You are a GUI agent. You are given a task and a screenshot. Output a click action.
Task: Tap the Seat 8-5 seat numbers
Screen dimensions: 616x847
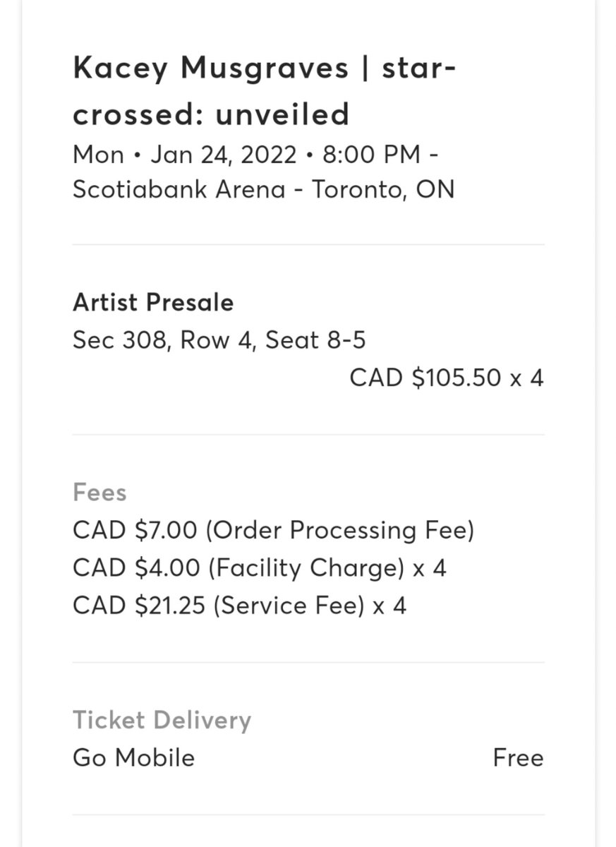tap(315, 340)
